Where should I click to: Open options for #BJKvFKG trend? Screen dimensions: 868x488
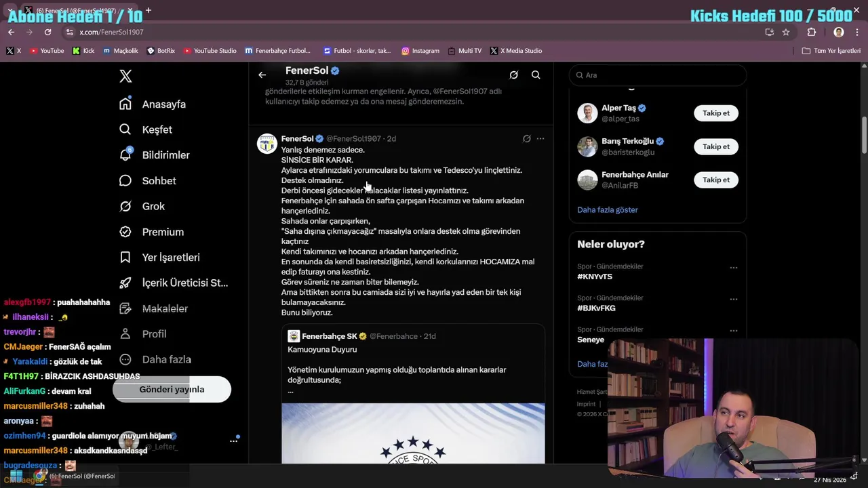(733, 299)
